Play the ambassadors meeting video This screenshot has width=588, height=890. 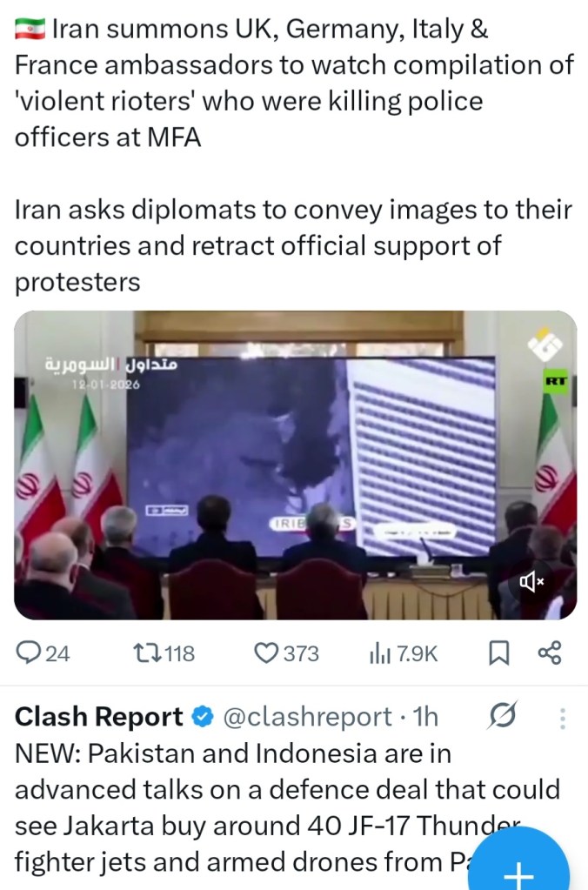coord(295,465)
